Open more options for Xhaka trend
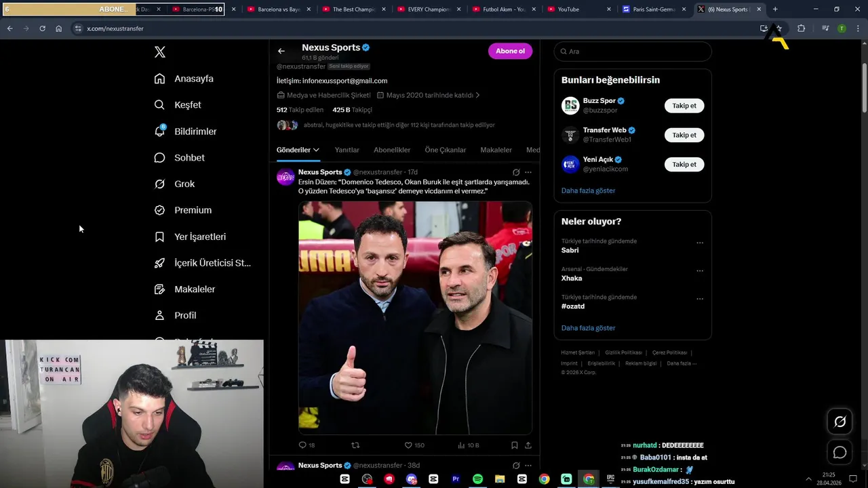The image size is (868, 488). tap(700, 271)
